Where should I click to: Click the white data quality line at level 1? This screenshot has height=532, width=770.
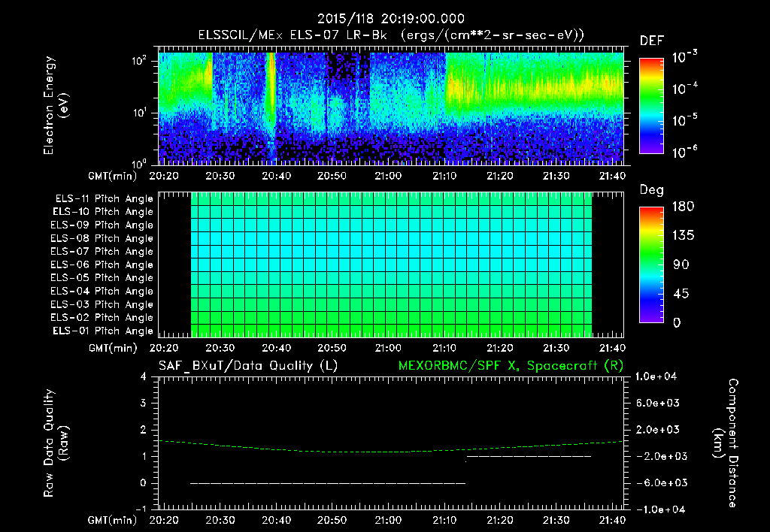click(529, 456)
